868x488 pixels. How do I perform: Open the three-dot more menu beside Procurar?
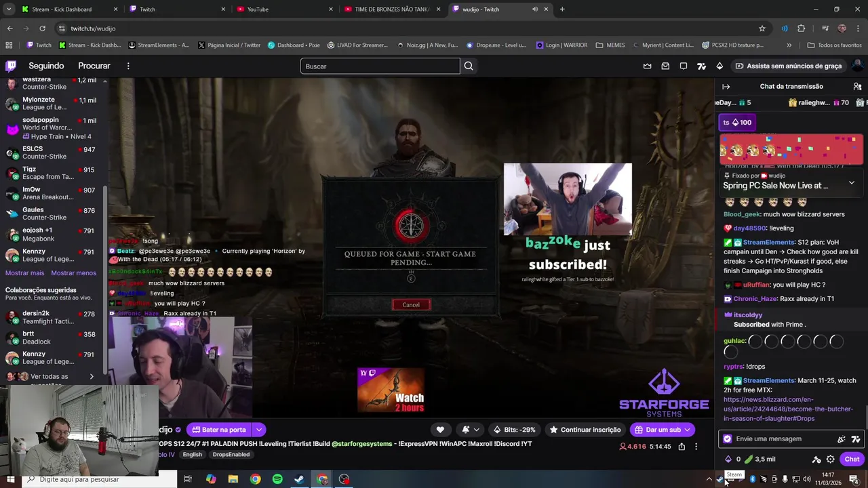(128, 66)
